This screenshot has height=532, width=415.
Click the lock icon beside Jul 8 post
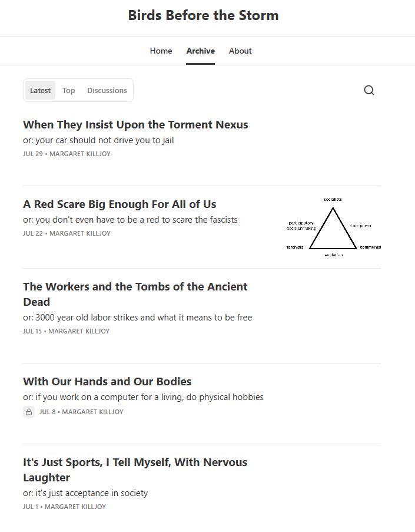tap(29, 412)
